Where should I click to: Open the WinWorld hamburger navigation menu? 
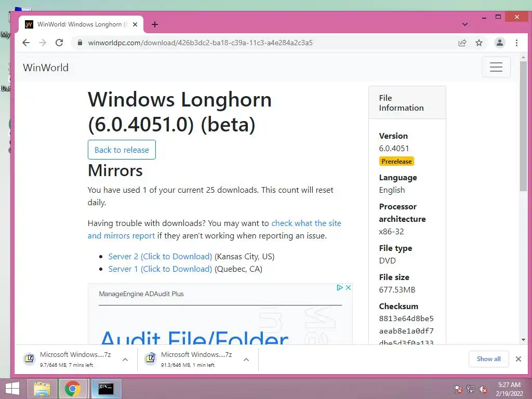point(496,67)
